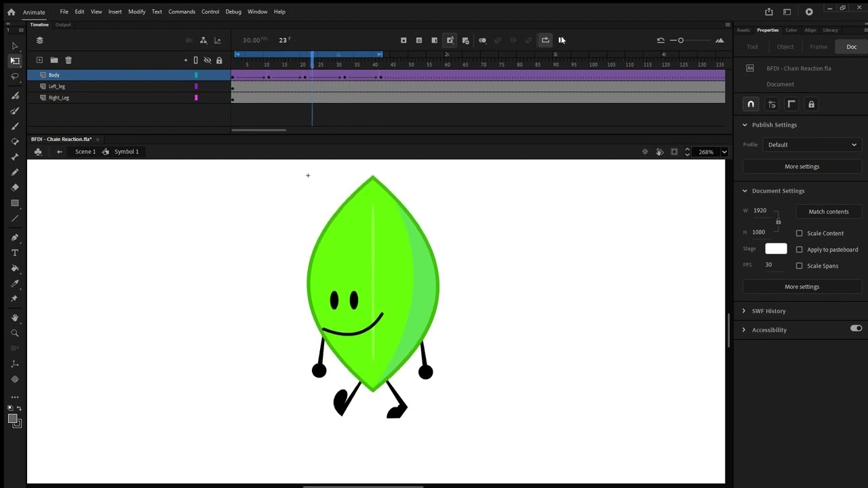Open the stage zoom percentage dropdown
This screenshot has height=488, width=868.
tap(724, 152)
